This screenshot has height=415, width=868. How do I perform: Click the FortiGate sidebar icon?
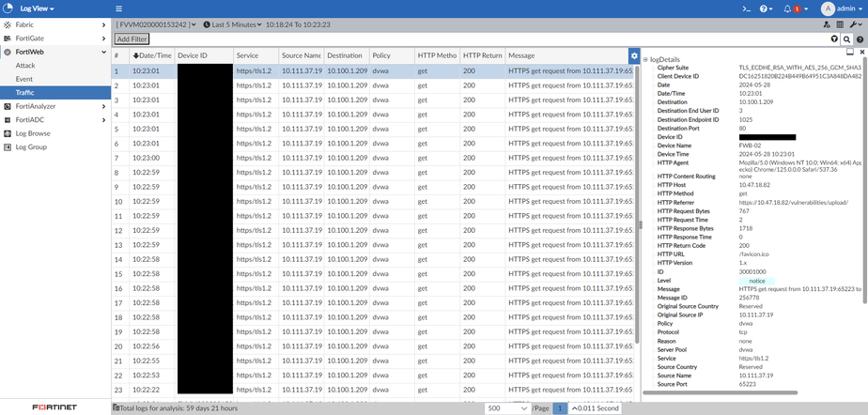[x=8, y=38]
